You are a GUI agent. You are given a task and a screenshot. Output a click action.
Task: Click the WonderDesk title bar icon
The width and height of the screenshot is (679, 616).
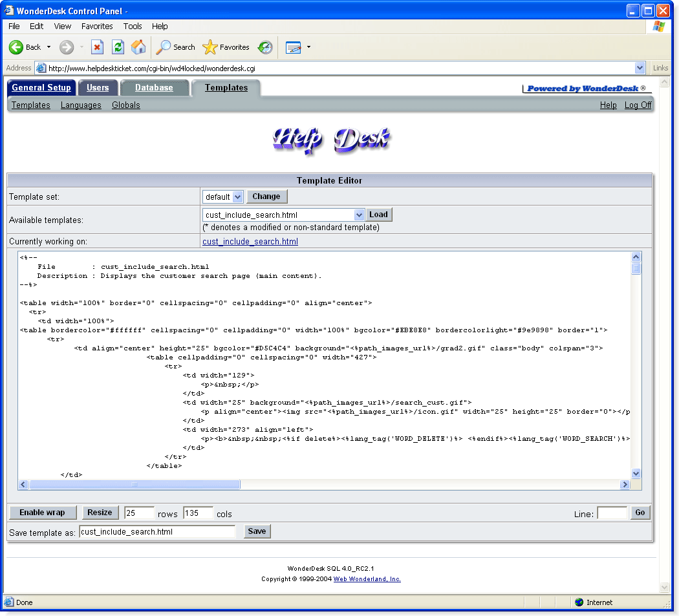click(x=8, y=10)
